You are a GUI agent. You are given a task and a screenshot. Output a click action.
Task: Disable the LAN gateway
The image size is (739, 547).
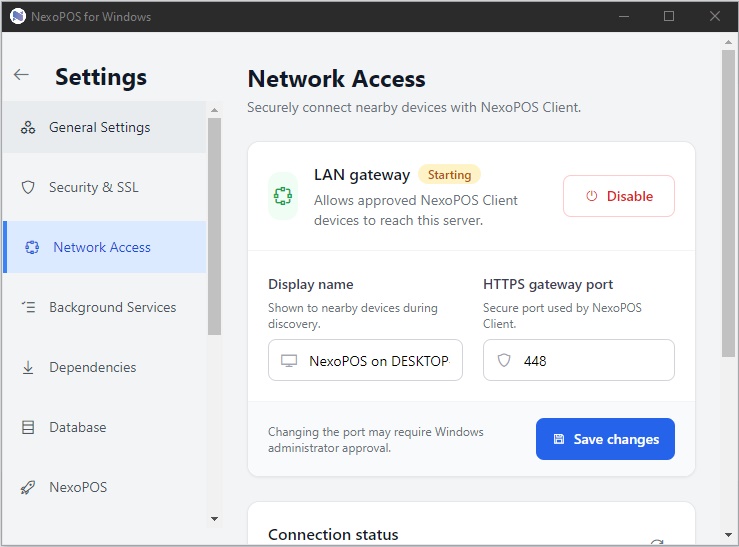click(x=619, y=196)
